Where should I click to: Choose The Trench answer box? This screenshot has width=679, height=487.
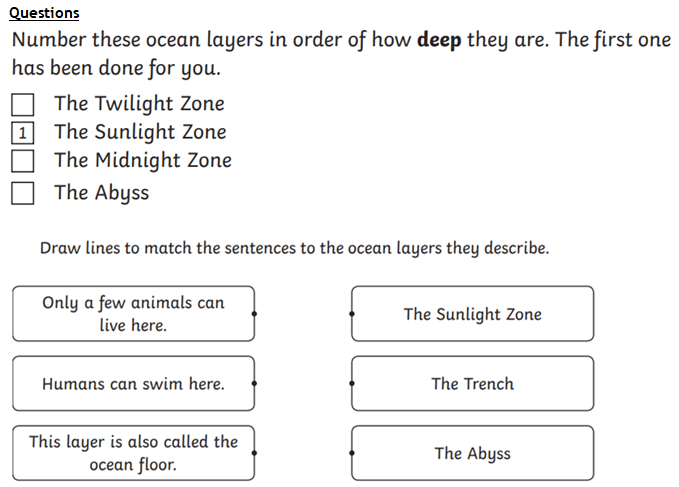click(472, 383)
